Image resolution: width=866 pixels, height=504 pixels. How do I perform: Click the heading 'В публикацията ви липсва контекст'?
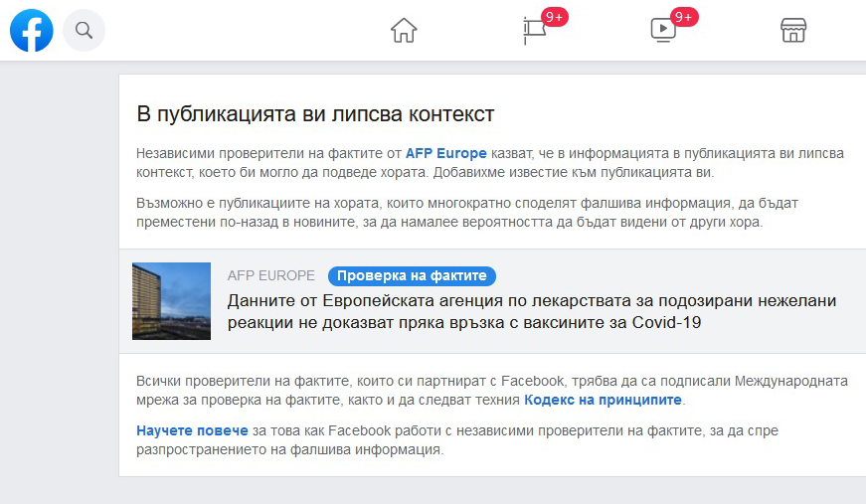[x=315, y=114]
